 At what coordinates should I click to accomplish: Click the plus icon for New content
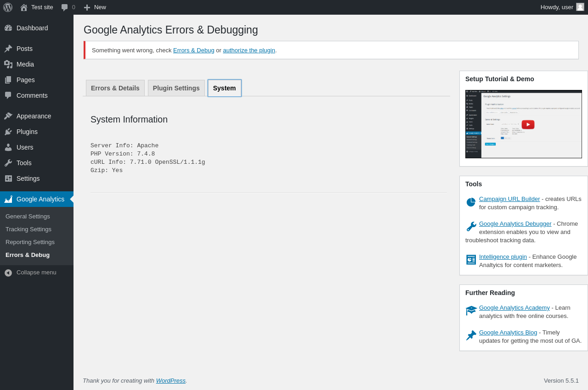[x=87, y=7]
